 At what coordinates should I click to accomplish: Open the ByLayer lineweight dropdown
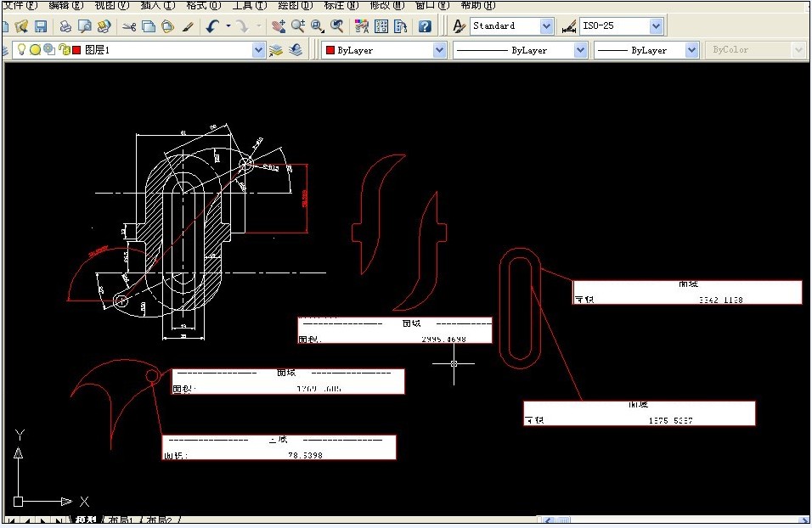(691, 50)
